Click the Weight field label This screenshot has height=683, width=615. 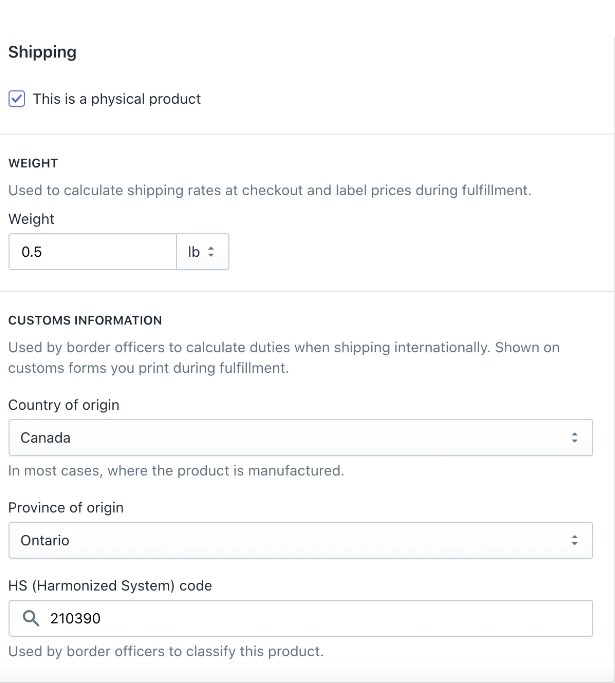(31, 219)
